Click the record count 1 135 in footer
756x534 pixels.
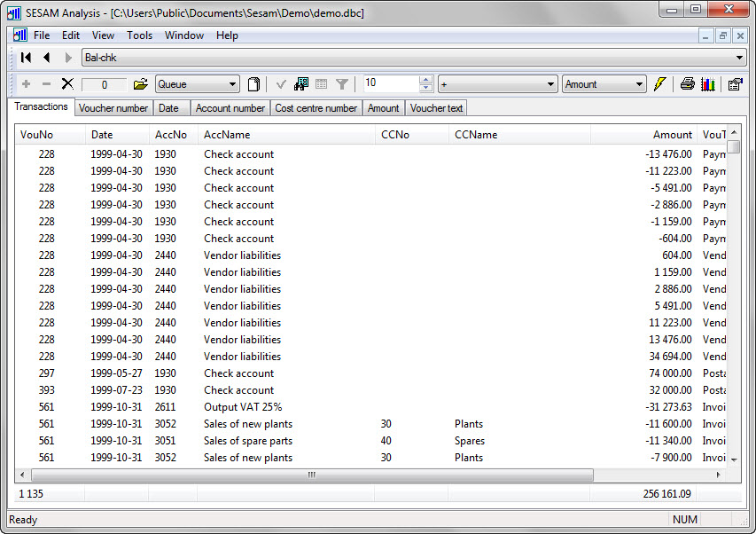click(31, 494)
